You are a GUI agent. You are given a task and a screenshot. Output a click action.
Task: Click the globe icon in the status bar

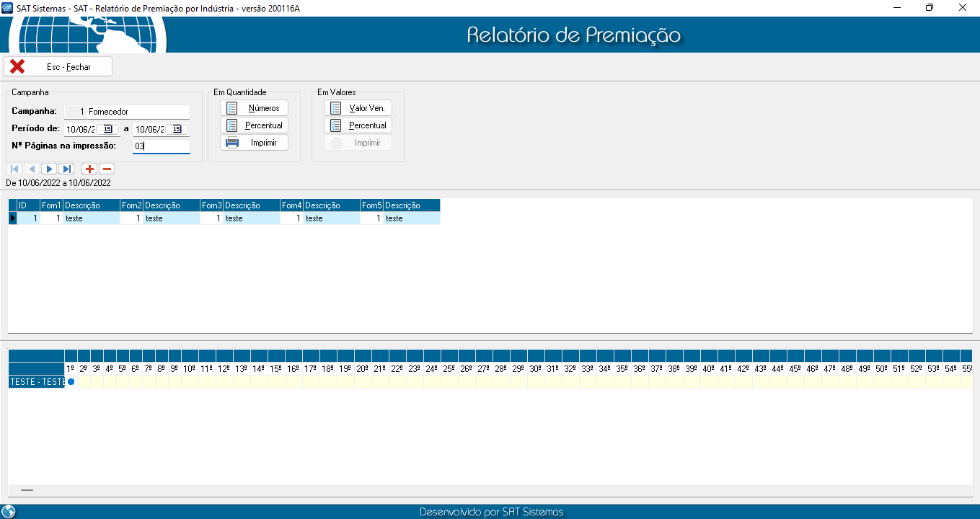[9, 512]
